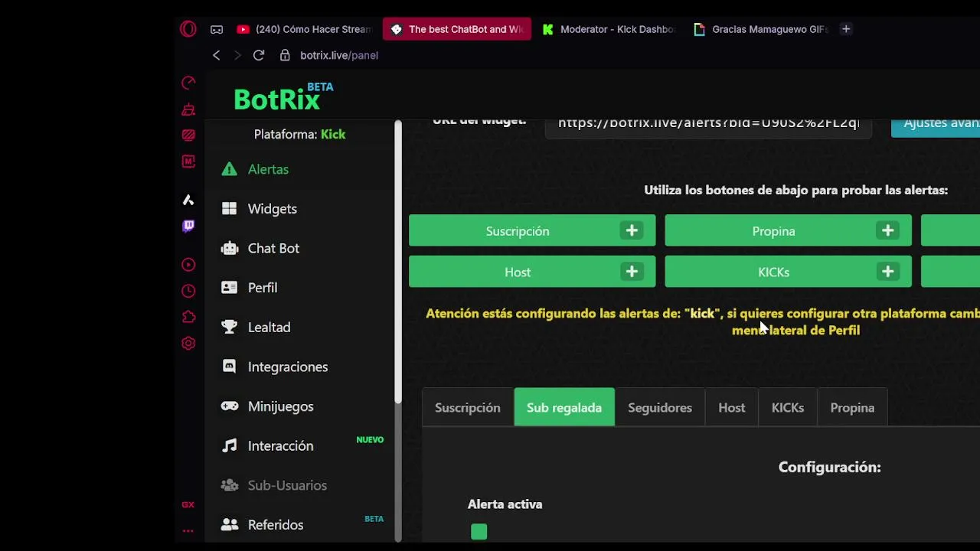The width and height of the screenshot is (980, 551).
Task: Open the three-dots sidebar setup
Action: pyautogui.click(x=188, y=530)
